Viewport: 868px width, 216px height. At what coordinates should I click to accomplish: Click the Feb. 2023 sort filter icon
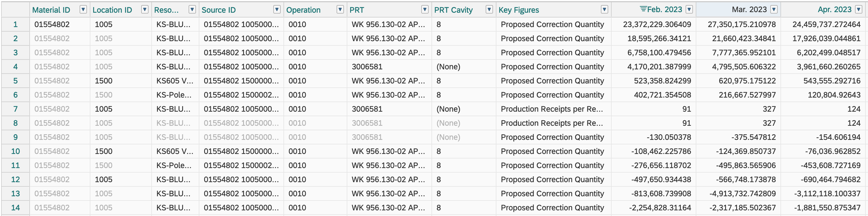point(643,9)
